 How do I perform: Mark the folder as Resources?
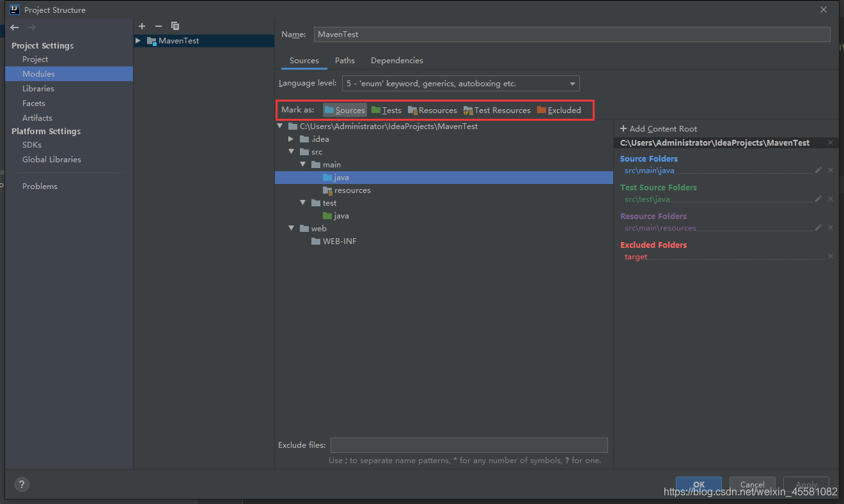tap(432, 110)
